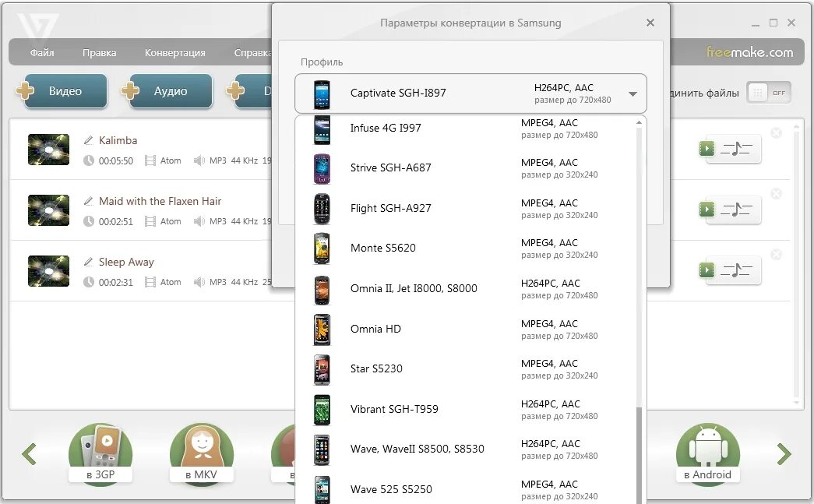
Task: Select Wave, WaveII S8500, S8530 profile name
Action: pyautogui.click(x=418, y=449)
